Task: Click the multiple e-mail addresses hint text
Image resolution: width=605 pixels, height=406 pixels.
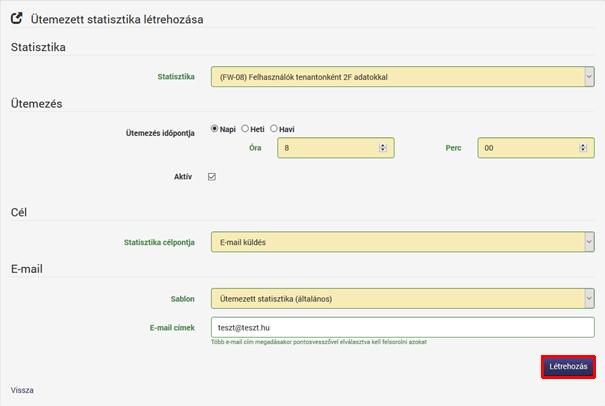Action: click(x=319, y=342)
